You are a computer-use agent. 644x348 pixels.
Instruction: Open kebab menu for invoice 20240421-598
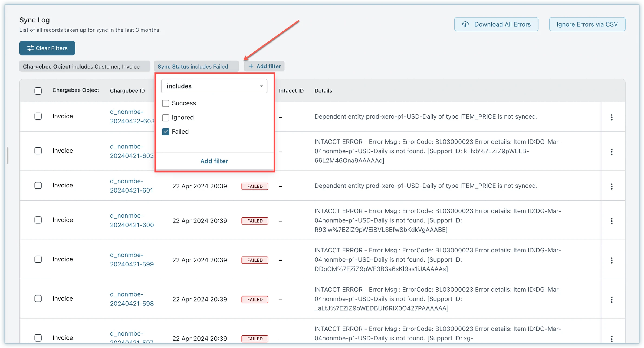pyautogui.click(x=612, y=300)
